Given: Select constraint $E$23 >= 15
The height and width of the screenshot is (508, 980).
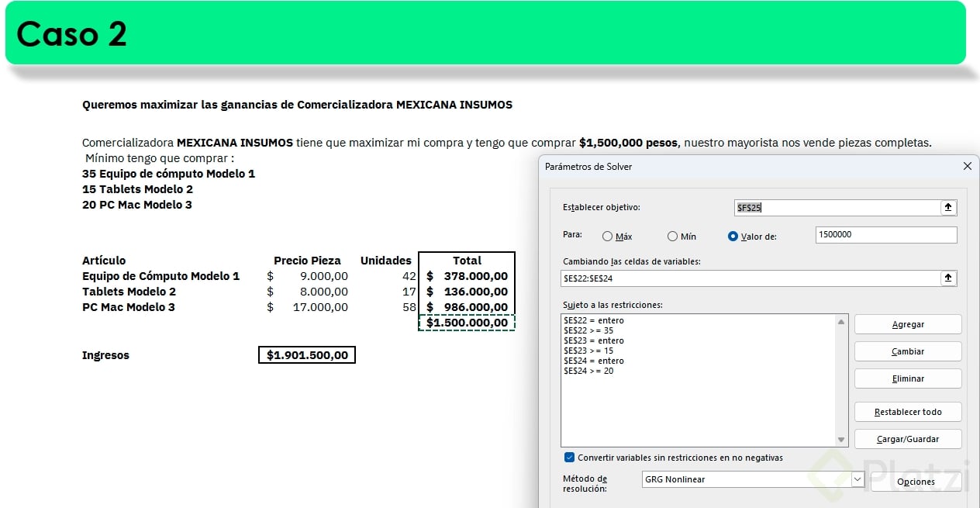Looking at the screenshot, I should pos(588,351).
